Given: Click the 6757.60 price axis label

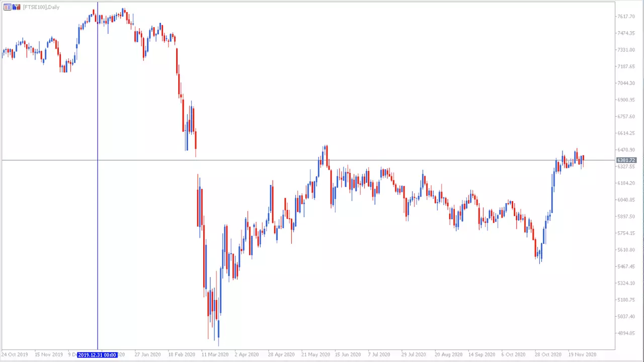Looking at the screenshot, I should [626, 117].
